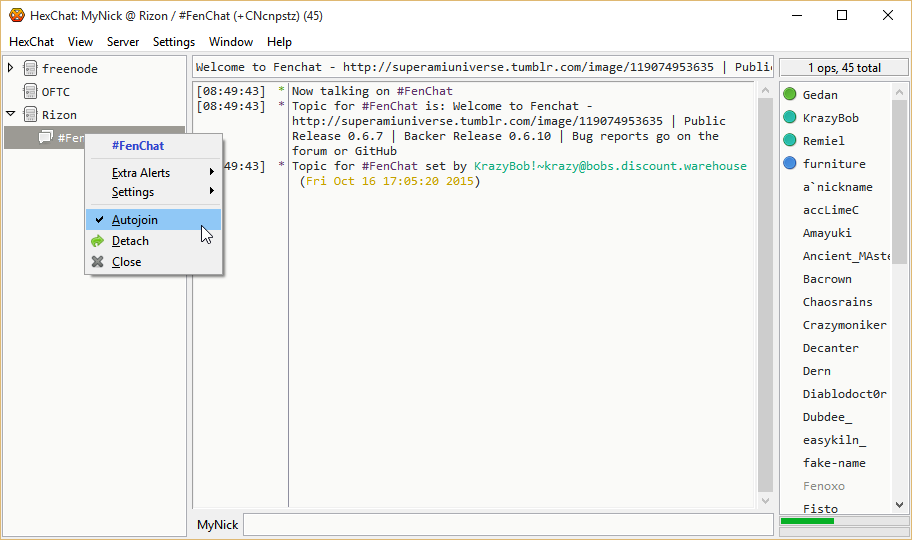Screen dimensions: 912x540
Task: Select user Dern in the list
Action: (x=817, y=371)
